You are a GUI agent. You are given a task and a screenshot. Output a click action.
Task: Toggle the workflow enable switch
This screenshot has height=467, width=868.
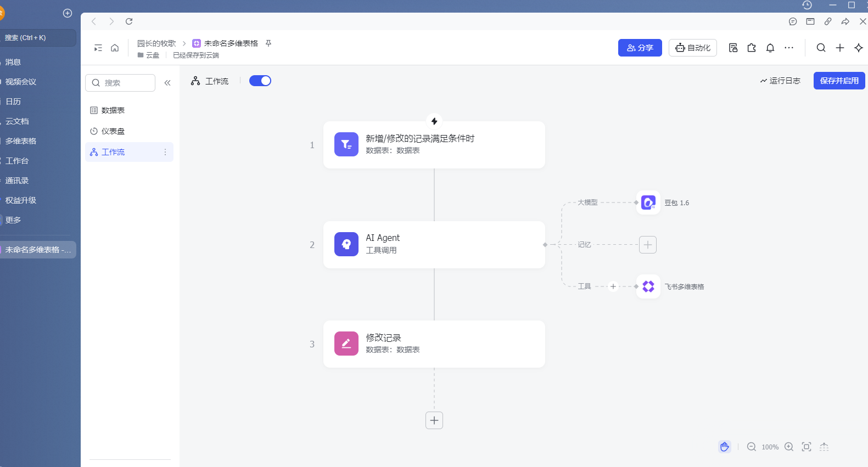coord(260,81)
